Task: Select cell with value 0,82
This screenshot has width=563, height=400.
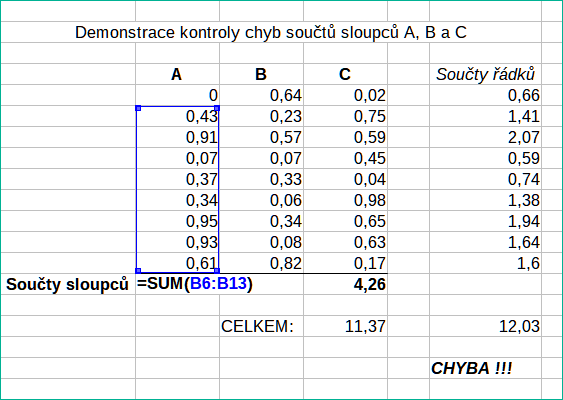Action: point(261,263)
